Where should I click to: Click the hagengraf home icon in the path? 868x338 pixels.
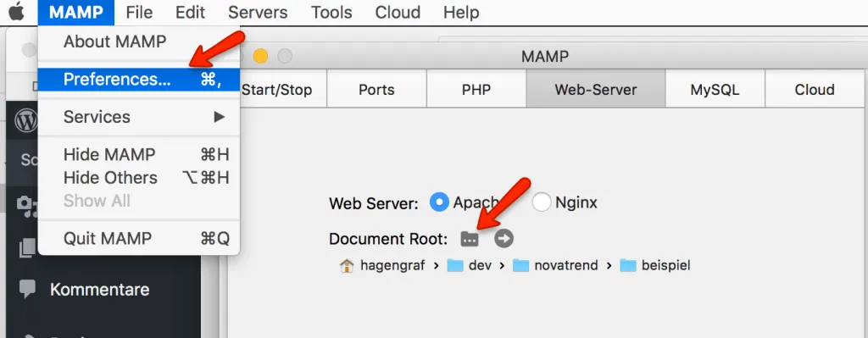347,265
